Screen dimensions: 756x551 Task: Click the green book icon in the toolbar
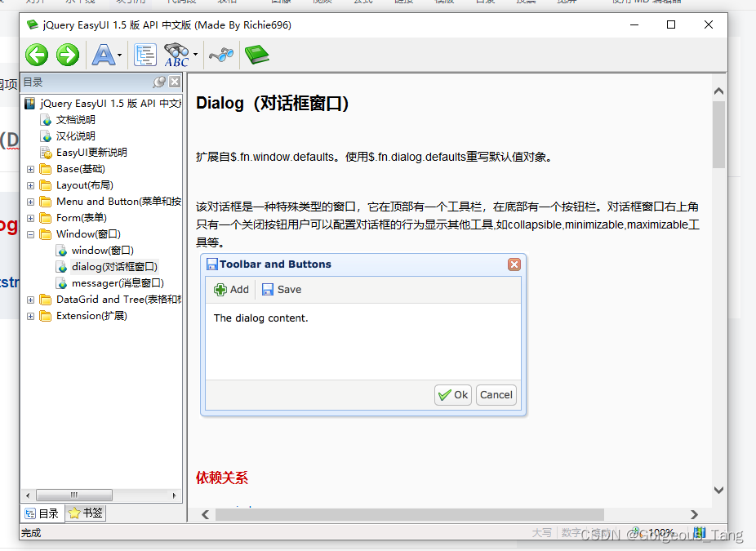[257, 55]
